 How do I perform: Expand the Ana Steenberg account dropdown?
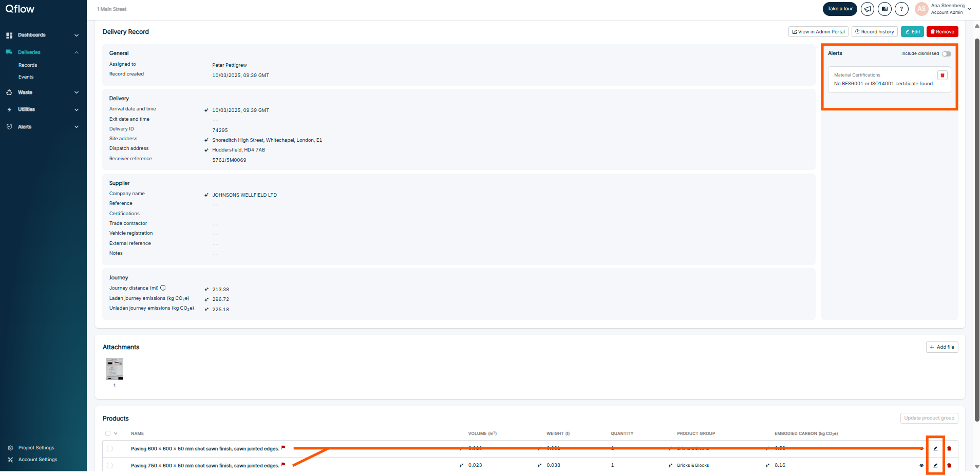click(970, 8)
